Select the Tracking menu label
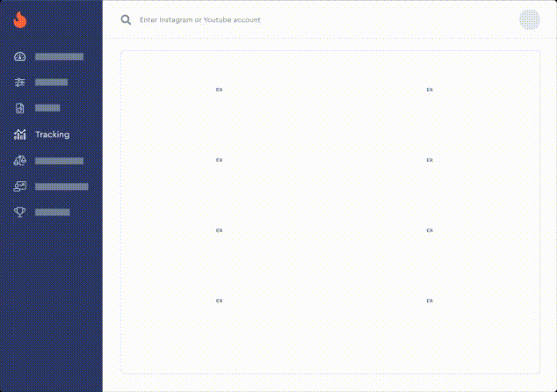Image resolution: width=557 pixels, height=392 pixels. (52, 134)
